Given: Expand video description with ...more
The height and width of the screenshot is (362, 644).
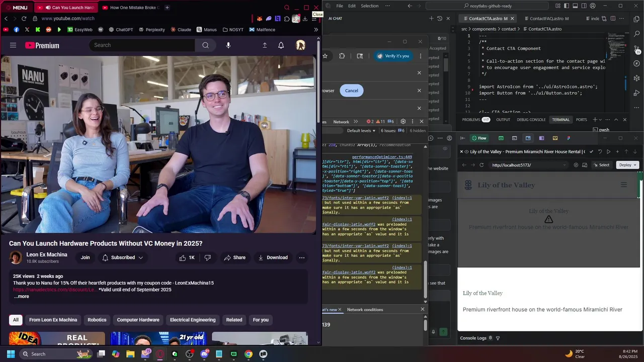Looking at the screenshot, I should (22, 297).
